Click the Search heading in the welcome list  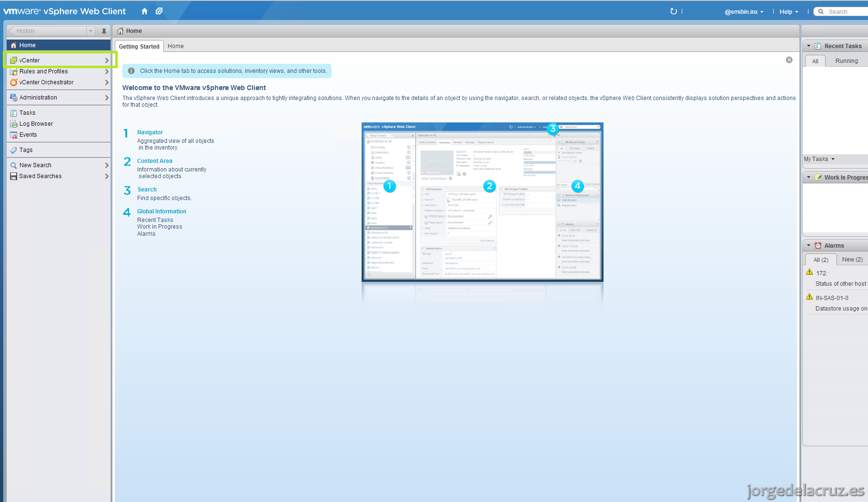[x=147, y=190]
